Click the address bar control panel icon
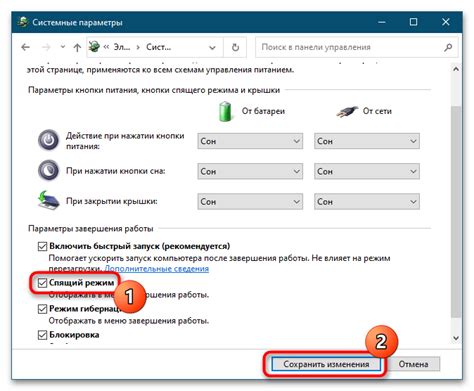 pos(94,47)
